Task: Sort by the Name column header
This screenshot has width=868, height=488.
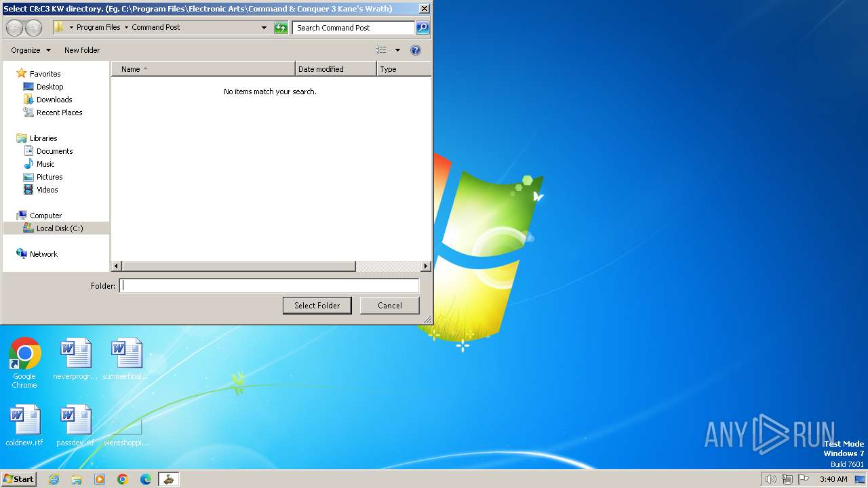Action: coord(203,69)
